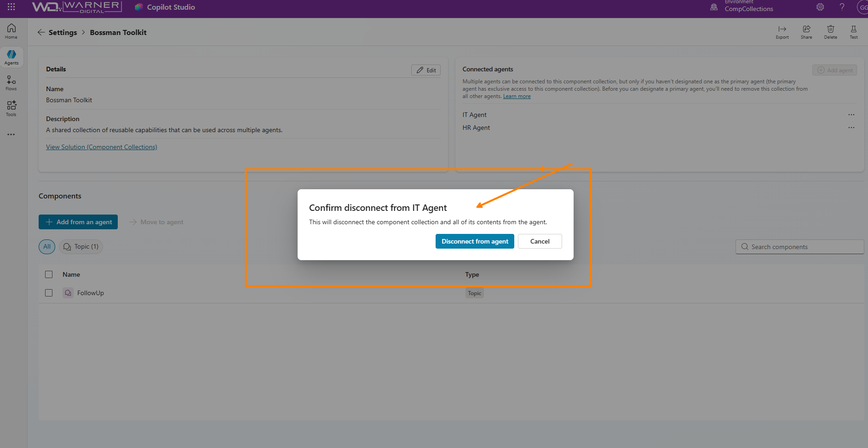Image resolution: width=868 pixels, height=448 pixels.
Task: Select the All filter pill
Action: coord(47,247)
